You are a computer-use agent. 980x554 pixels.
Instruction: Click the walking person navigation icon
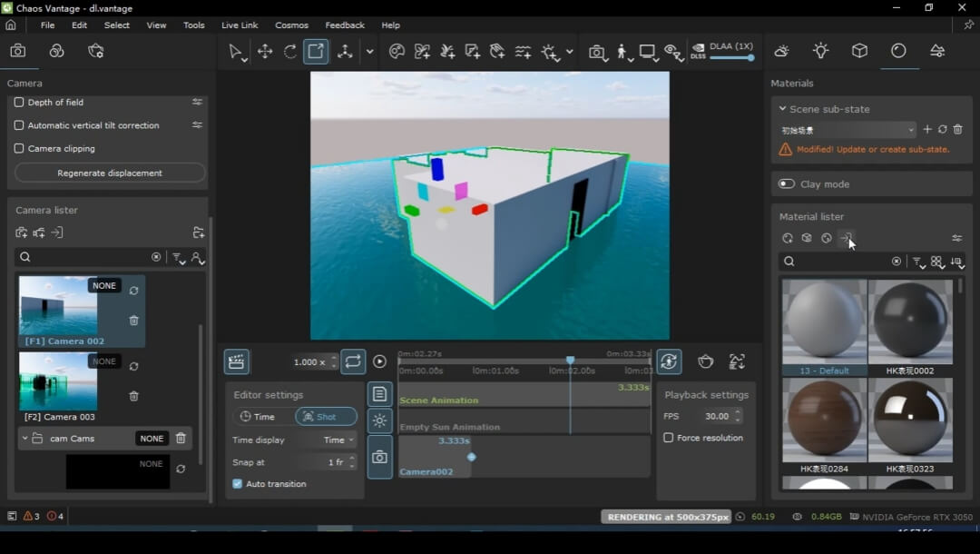pos(622,52)
